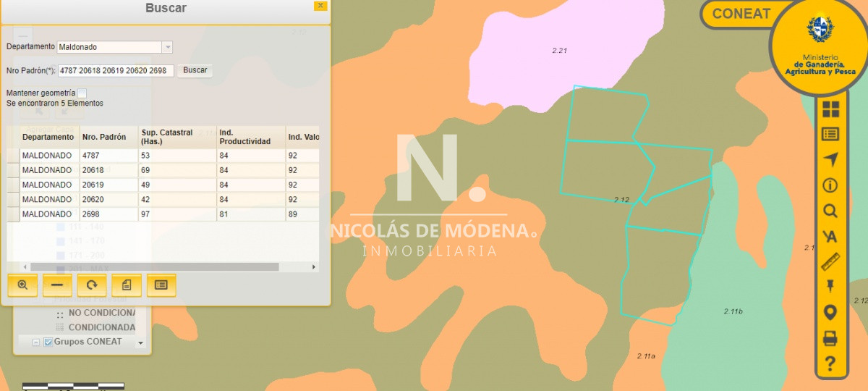The width and height of the screenshot is (868, 391).
Task: Show results list with table icon button
Action: click(x=161, y=285)
